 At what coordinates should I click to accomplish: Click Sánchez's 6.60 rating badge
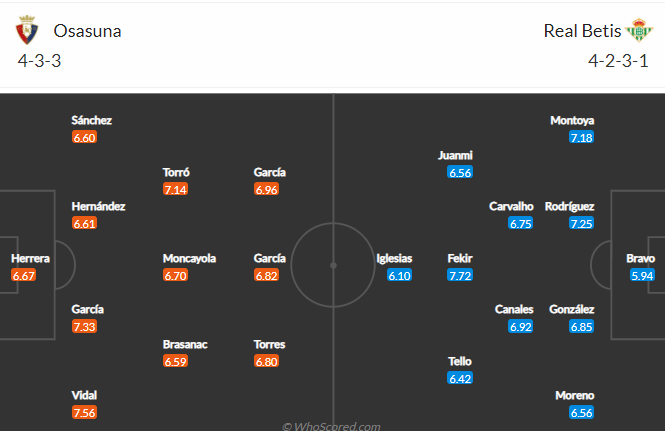click(84, 137)
